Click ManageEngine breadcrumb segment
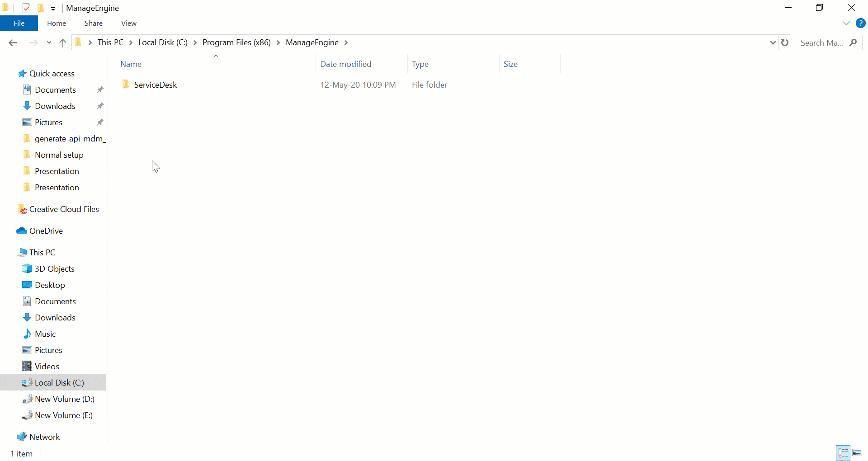This screenshot has height=461, width=868. [312, 42]
